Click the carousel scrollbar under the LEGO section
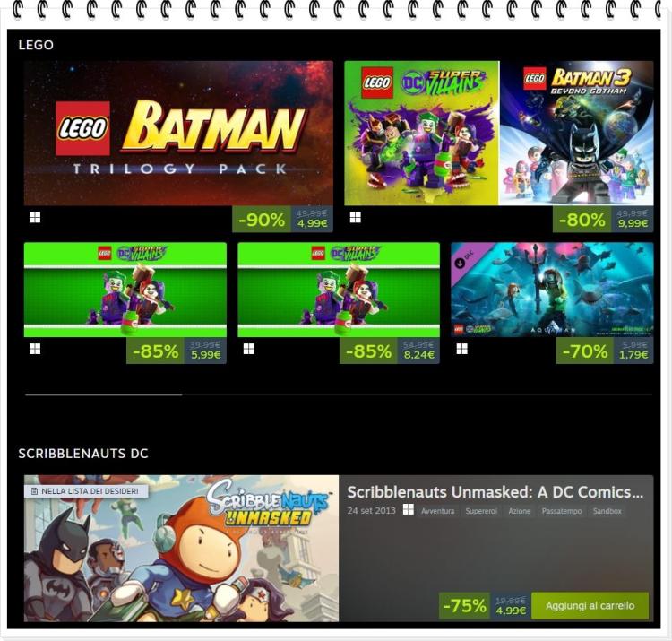This screenshot has width=672, height=641. pos(339,394)
